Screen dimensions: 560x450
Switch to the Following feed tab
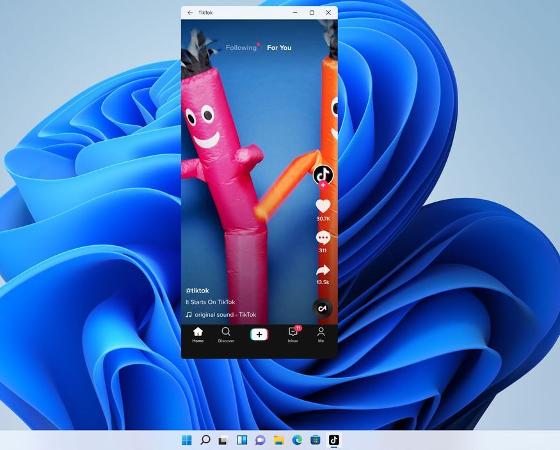[x=241, y=48]
